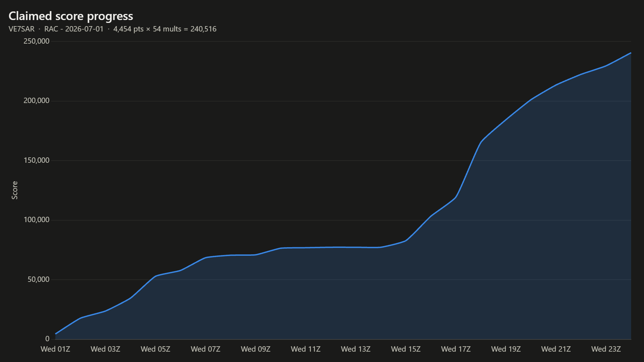The image size is (644, 362).
Task: Click the 150,000 y-axis label
Action: point(36,160)
